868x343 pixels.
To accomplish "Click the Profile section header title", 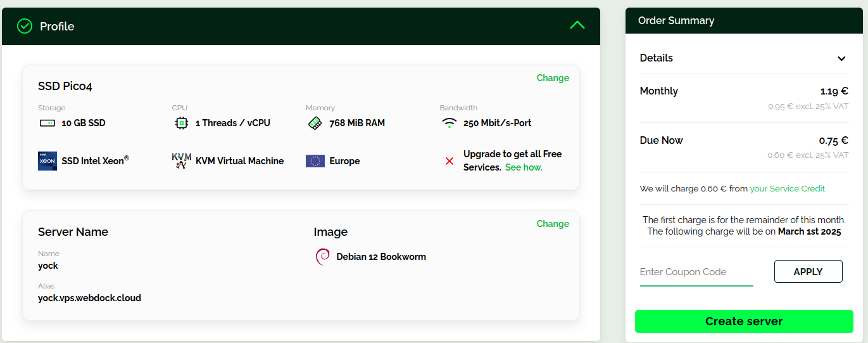I will [x=57, y=26].
